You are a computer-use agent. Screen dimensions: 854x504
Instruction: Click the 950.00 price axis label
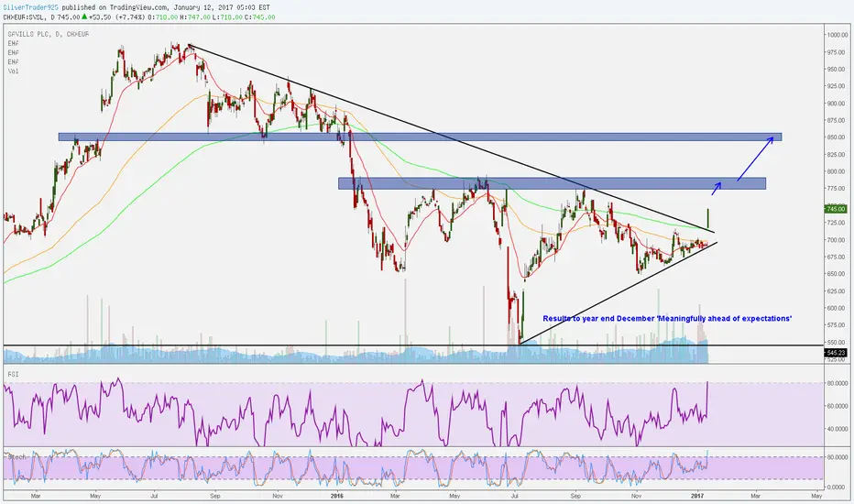click(x=836, y=70)
